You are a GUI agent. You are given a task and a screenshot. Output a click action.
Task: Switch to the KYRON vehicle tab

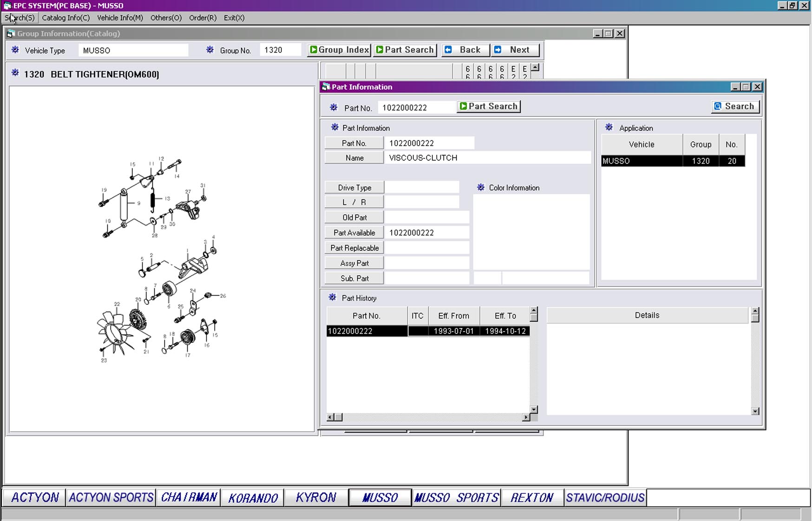316,498
